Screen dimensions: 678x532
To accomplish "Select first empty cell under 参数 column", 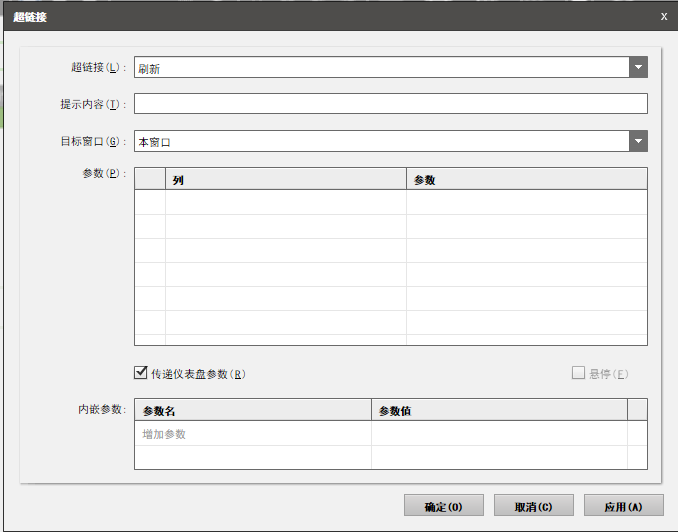I will click(526, 202).
